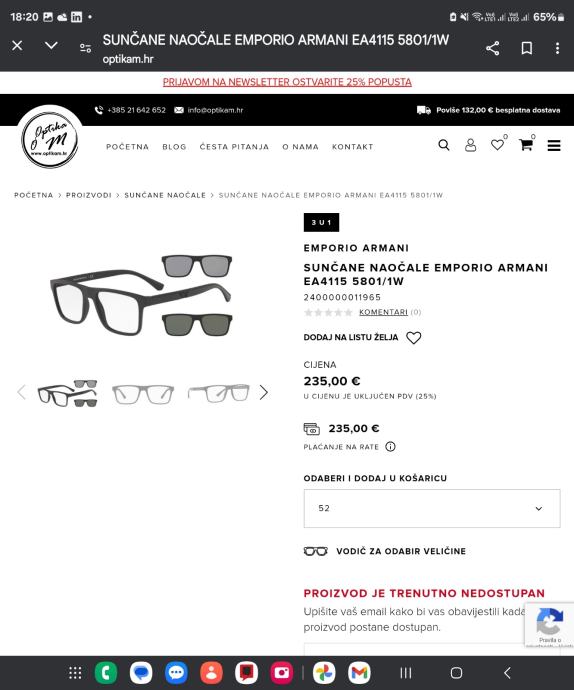Open the site search magnifier icon
Viewport: 574px width, 690px height.
444,145
